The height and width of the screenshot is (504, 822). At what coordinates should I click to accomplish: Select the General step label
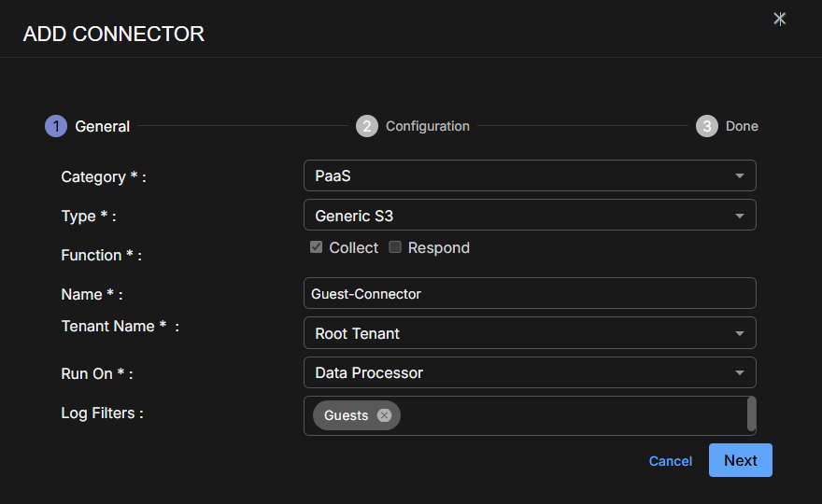point(102,126)
